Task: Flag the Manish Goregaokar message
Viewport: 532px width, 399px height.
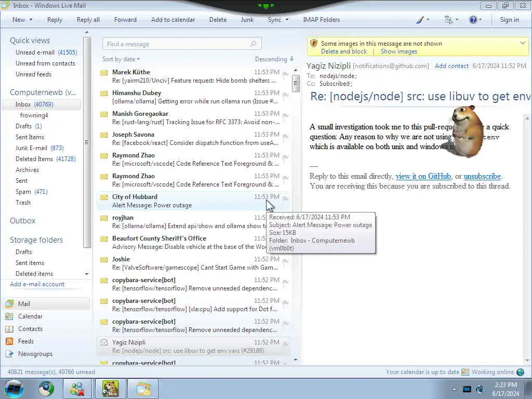Action: tap(285, 115)
